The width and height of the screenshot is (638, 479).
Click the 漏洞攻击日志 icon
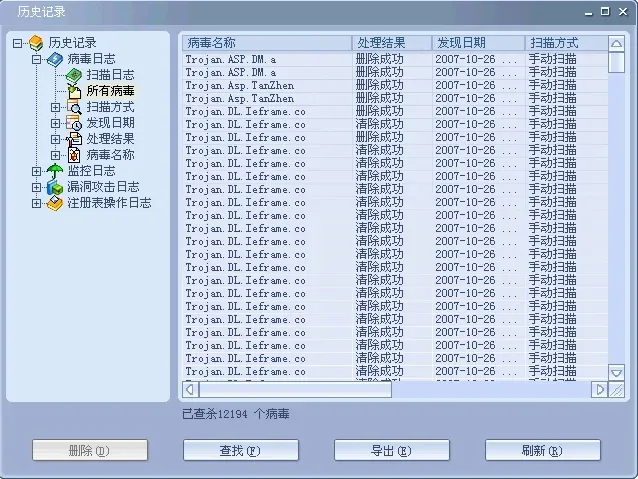(55, 187)
